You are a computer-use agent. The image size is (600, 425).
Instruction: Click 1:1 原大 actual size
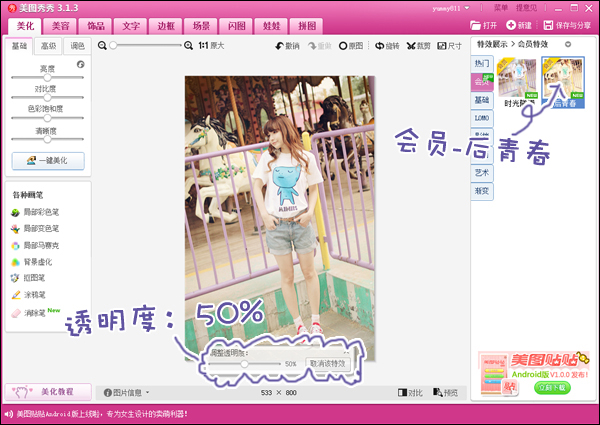[x=211, y=46]
